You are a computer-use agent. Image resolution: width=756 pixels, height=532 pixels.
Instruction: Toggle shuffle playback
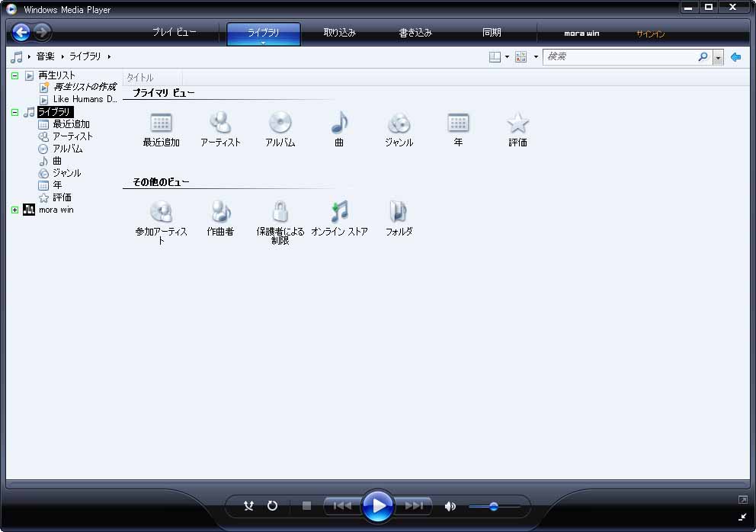[x=248, y=506]
